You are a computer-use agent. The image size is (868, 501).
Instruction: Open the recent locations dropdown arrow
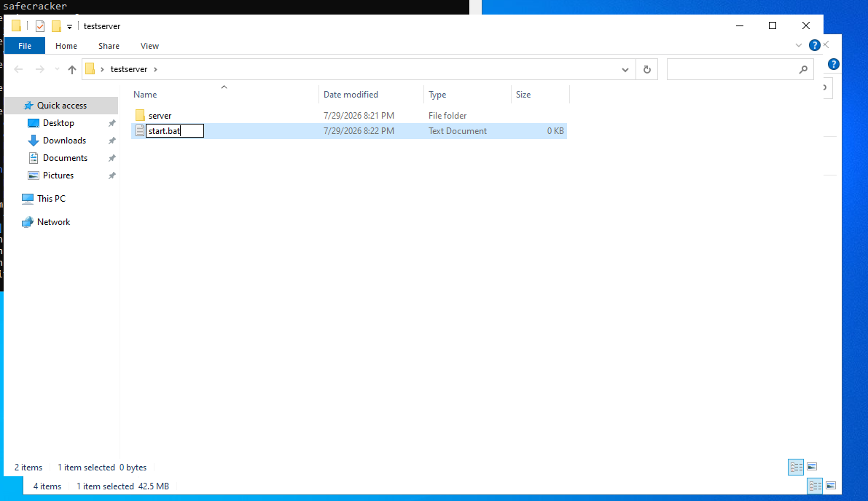pos(56,69)
